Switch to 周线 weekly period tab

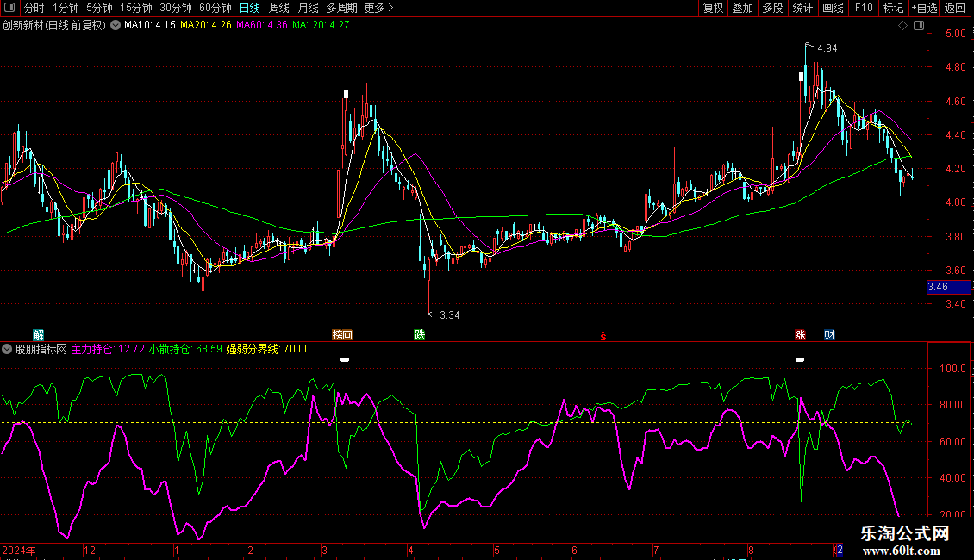[x=279, y=9]
